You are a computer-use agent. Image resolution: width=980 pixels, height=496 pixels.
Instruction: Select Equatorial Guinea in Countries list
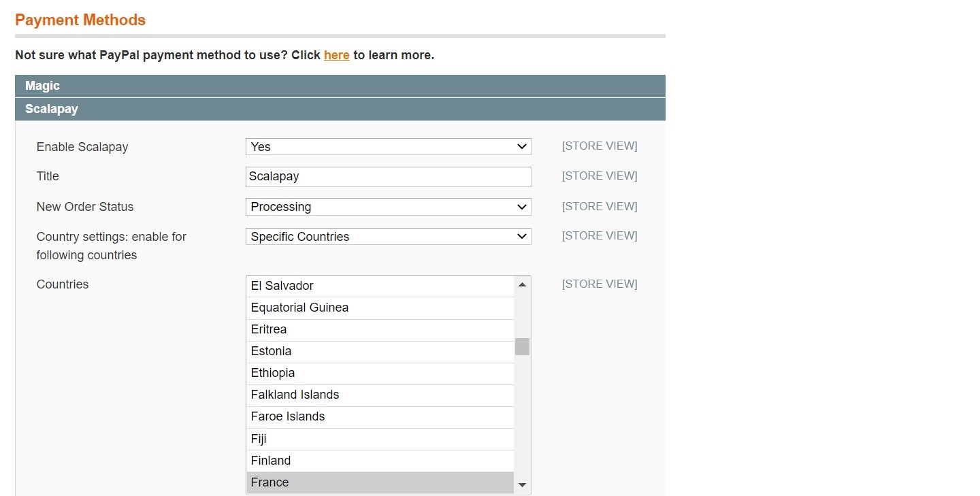pos(380,308)
